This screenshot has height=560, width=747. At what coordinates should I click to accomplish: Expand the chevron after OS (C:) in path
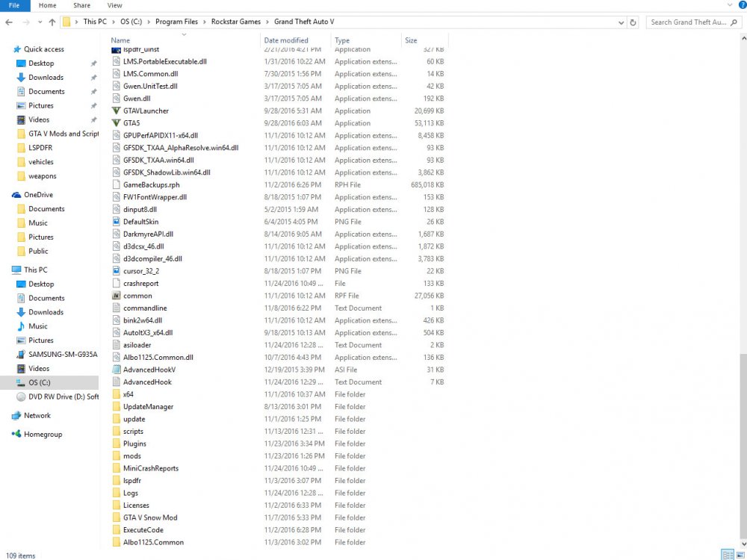[149, 22]
